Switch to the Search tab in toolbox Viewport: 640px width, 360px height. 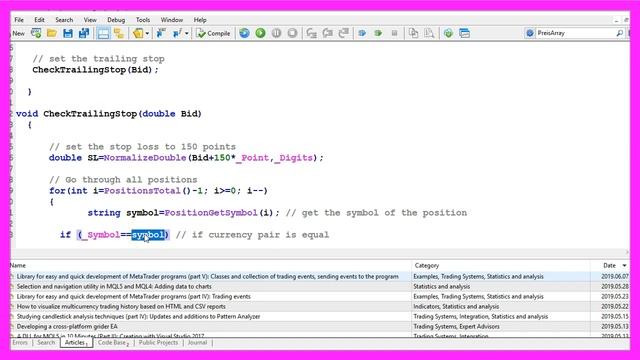[46, 342]
